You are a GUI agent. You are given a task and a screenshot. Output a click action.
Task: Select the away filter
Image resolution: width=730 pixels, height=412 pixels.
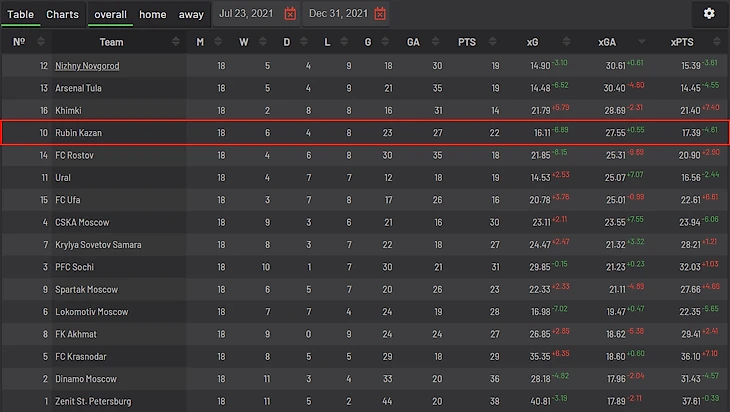[x=191, y=14]
